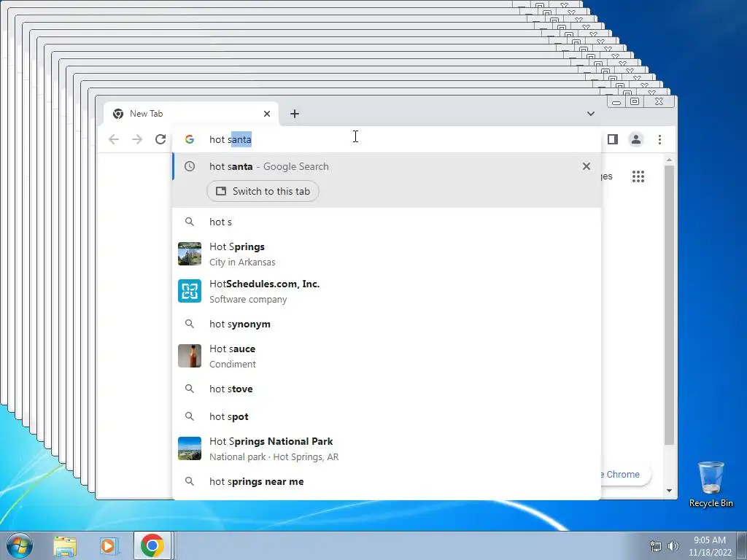Click the vertical scrollbar thumb
Viewport: 747px width, 560px height.
670,306
